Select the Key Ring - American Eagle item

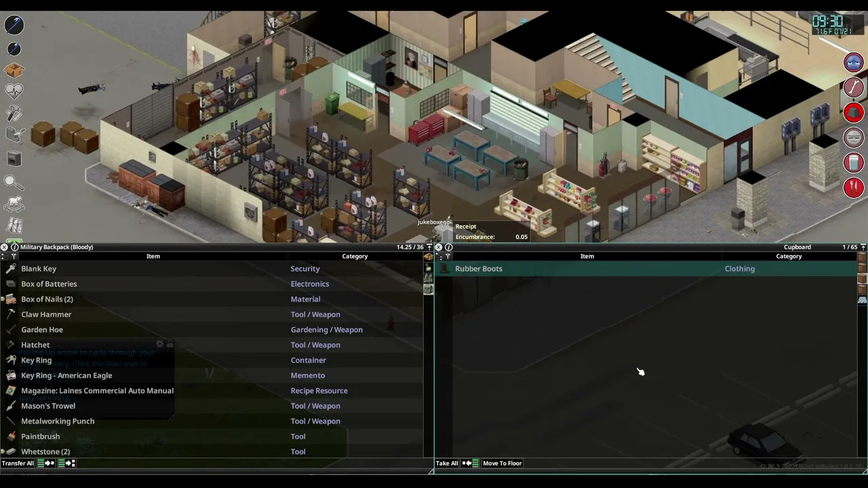[x=212, y=375]
